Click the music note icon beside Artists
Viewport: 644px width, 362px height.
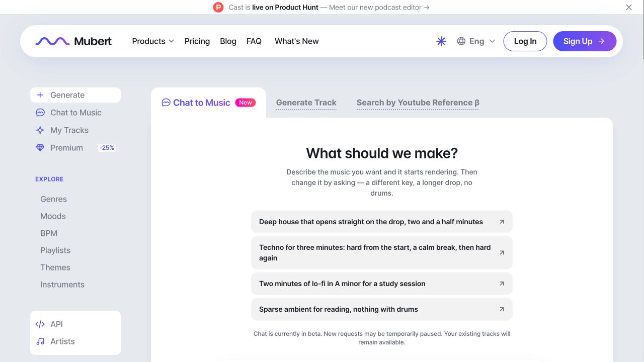(40, 341)
